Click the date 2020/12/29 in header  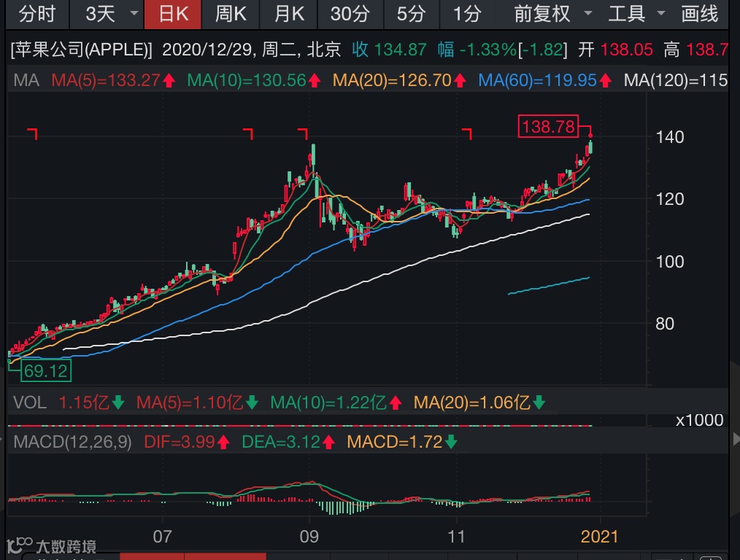click(x=207, y=50)
